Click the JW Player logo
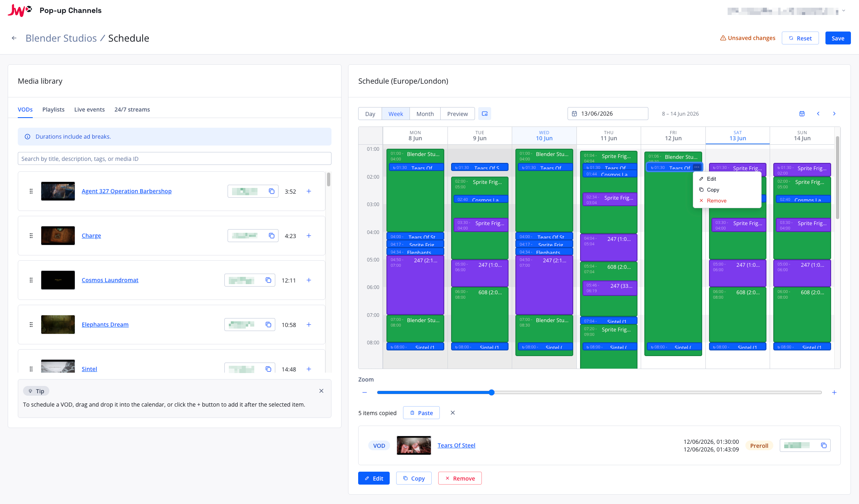 pos(20,11)
